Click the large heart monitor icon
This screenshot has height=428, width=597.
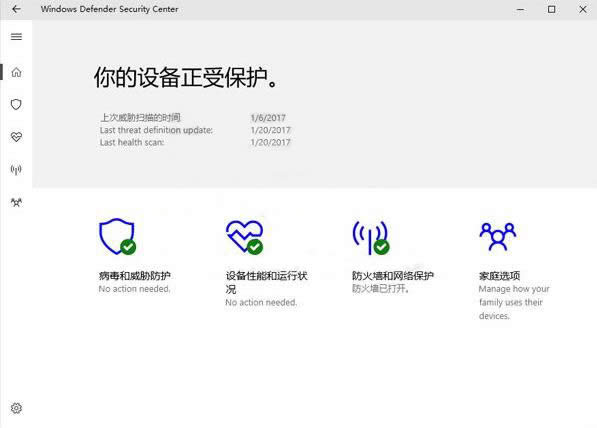(244, 237)
